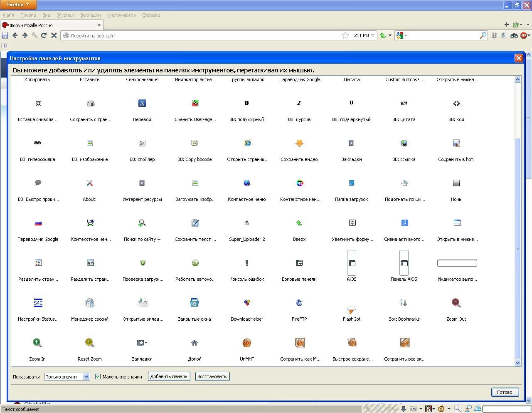Screen dimensions: 532x413
Task: Select the BB: цитата quote icon
Action: [404, 103]
